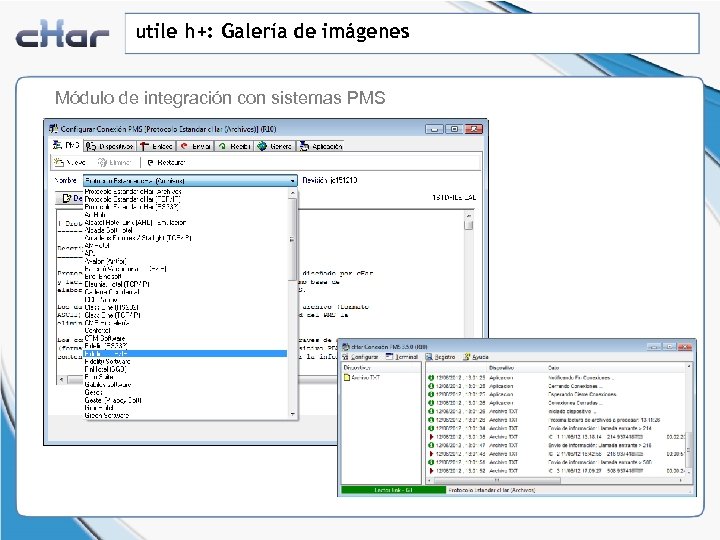720x540 pixels.
Task: Click the cHar Conexión PMS title bar icon
Action: tap(346, 347)
